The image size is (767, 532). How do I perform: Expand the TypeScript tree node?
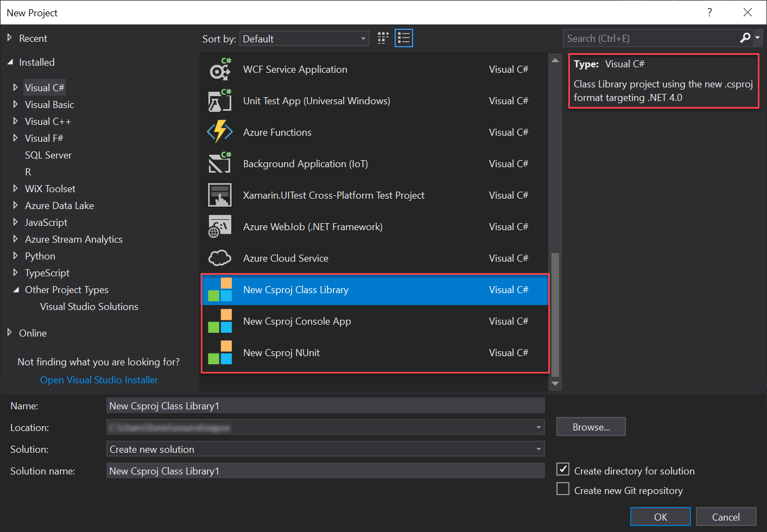[x=15, y=273]
